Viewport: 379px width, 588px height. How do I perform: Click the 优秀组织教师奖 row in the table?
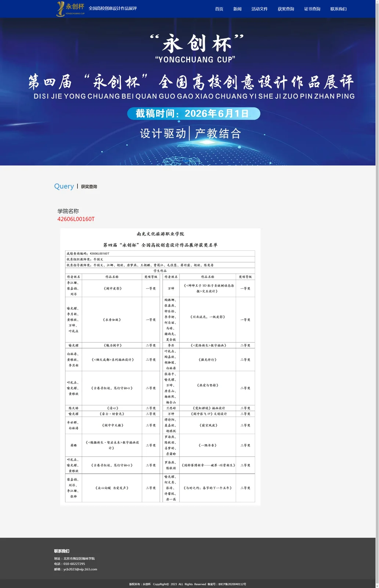pyautogui.click(x=160, y=259)
